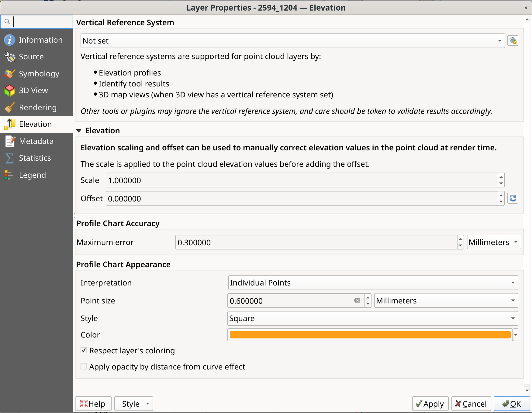Decrease Maximum error with down arrow
The width and height of the screenshot is (532, 413).
461,246
